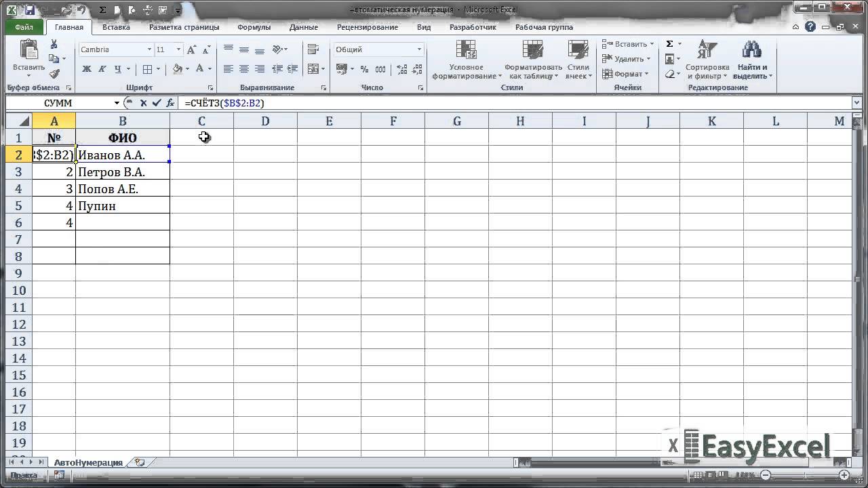The height and width of the screenshot is (488, 868).
Task: Click Increase Decimal icon
Action: pyautogui.click(x=401, y=69)
